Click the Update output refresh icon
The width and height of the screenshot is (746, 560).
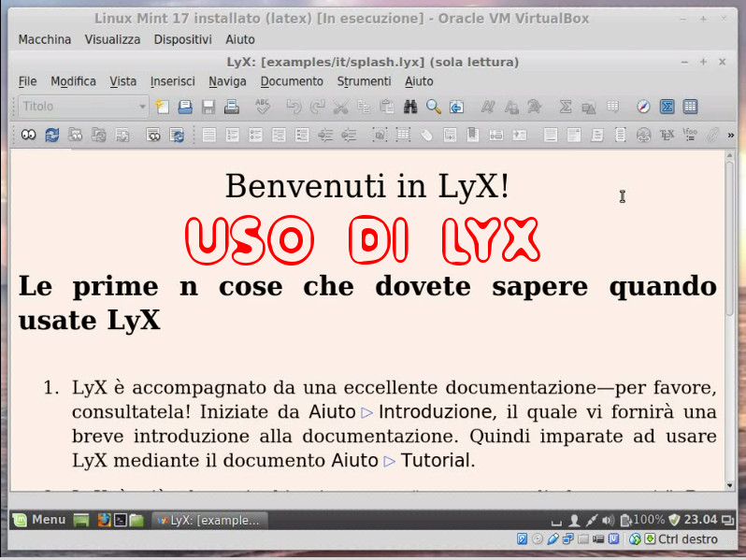pyautogui.click(x=52, y=136)
